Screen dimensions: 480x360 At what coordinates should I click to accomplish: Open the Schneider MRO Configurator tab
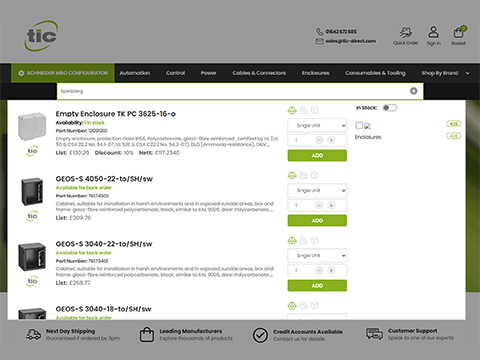pos(63,73)
